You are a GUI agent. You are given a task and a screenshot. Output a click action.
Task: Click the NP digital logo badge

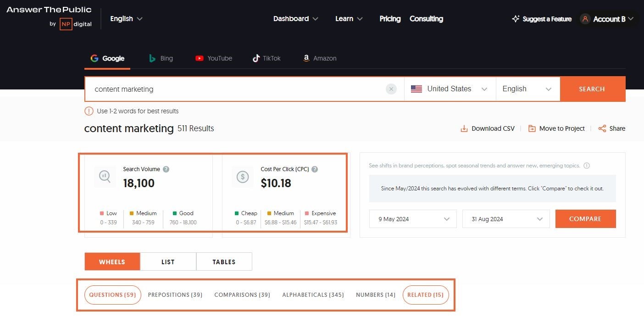click(x=66, y=24)
